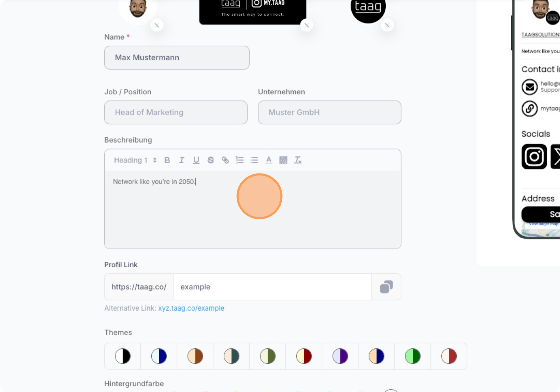The image size is (560, 392).
Task: Apply strikethrough formatting
Action: tap(211, 160)
